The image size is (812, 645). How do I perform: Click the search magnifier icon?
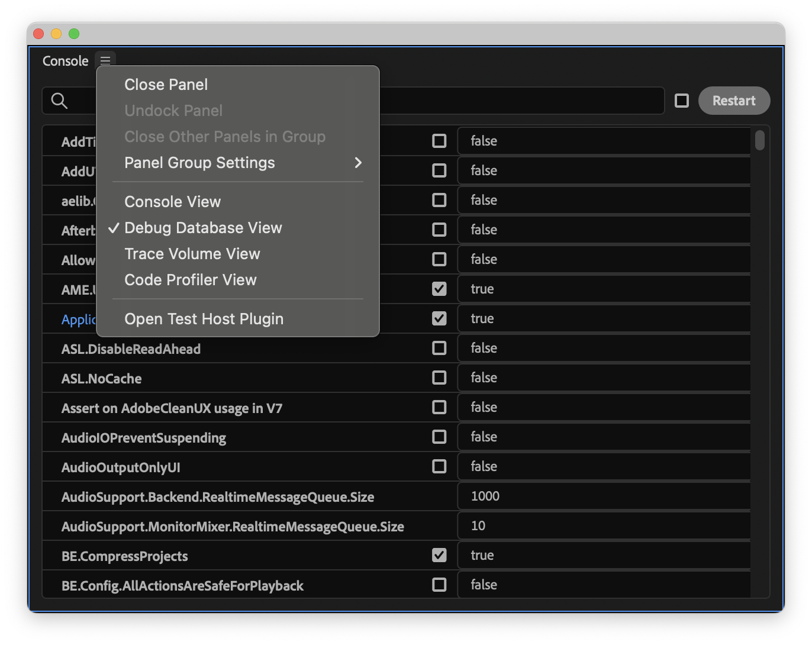tap(59, 101)
